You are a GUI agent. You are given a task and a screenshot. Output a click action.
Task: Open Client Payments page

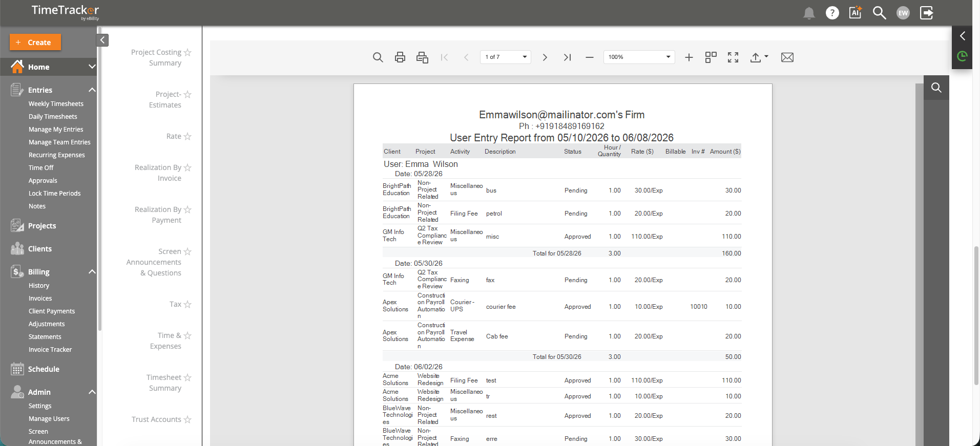(52, 311)
